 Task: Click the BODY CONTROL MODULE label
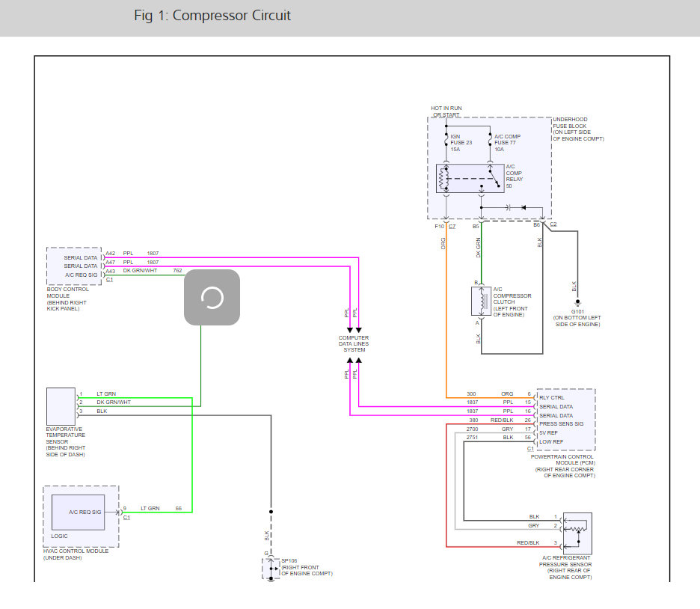click(67, 299)
